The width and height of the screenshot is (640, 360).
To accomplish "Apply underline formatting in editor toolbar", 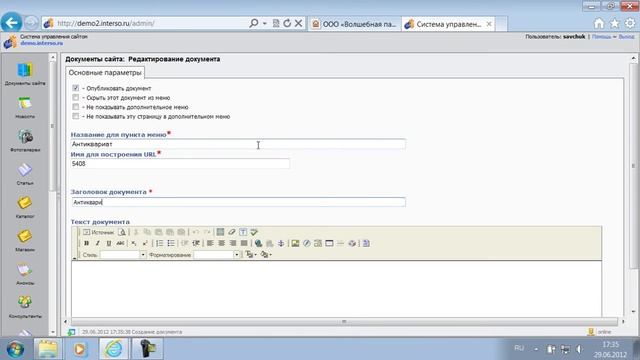I will (x=109, y=243).
